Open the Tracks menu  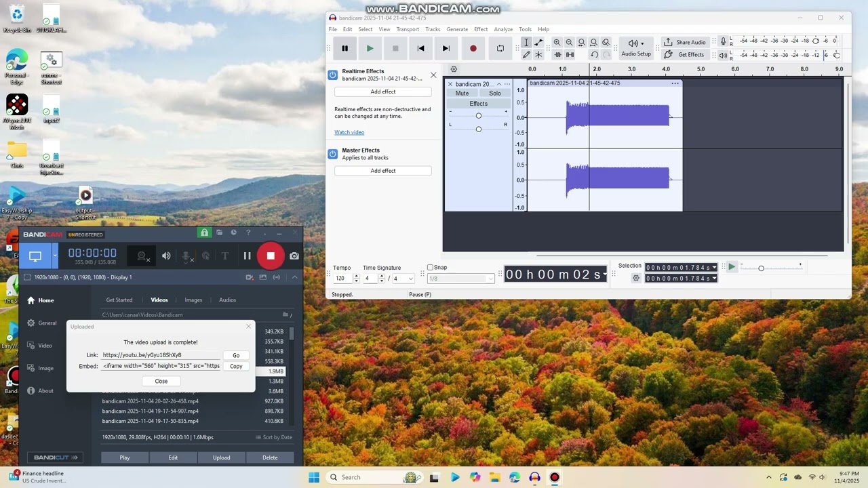click(x=433, y=29)
